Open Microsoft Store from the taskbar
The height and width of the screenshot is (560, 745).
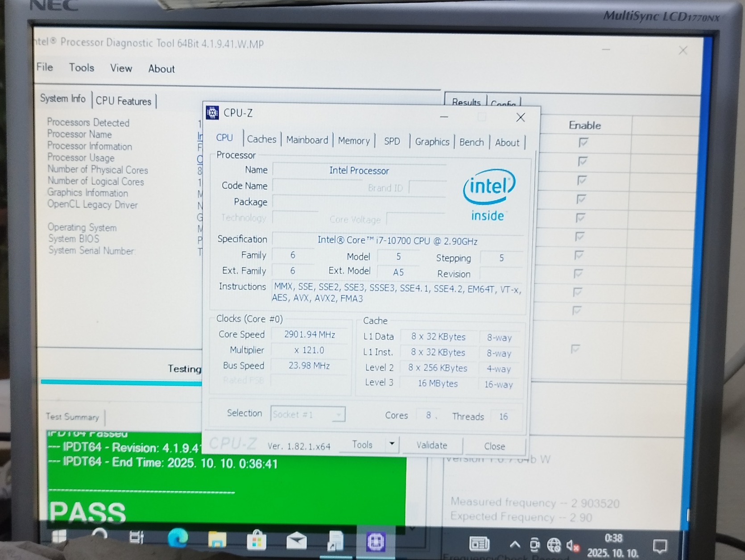pos(257,540)
